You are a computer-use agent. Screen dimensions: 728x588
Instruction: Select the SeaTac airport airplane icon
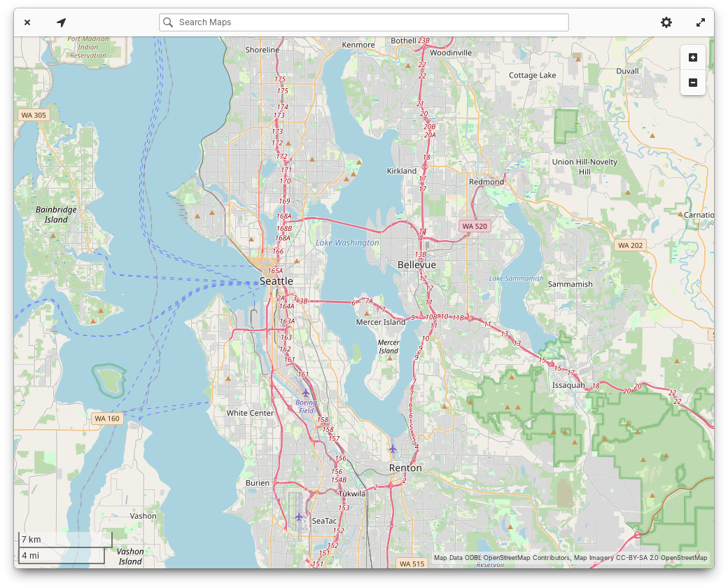click(299, 517)
